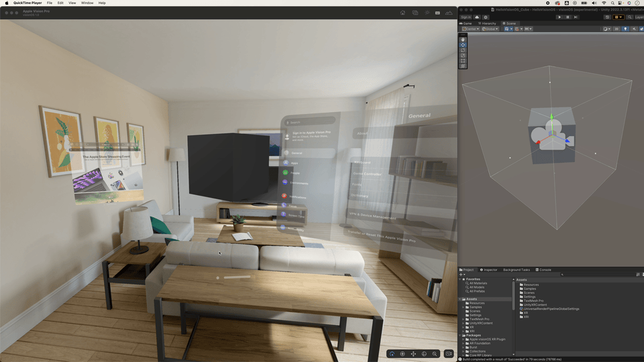Select the Rect tool in Unity scene
This screenshot has width=644, height=362.
tap(463, 61)
